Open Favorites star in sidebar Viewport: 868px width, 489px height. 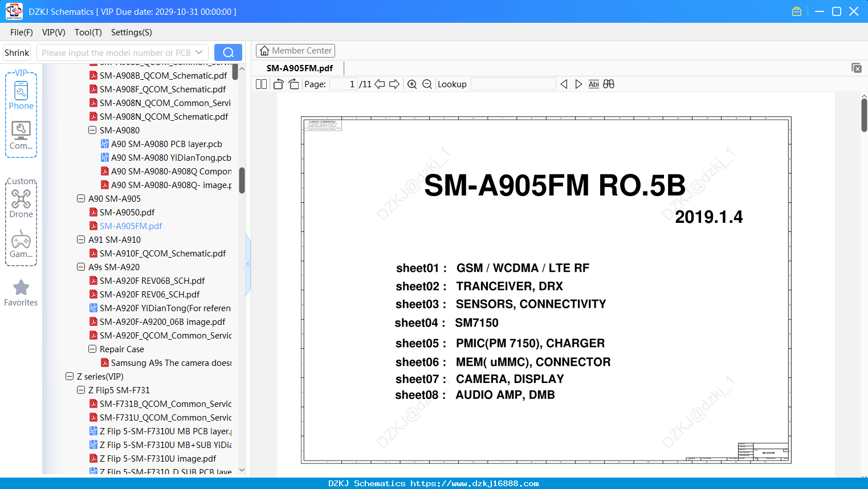(21, 293)
